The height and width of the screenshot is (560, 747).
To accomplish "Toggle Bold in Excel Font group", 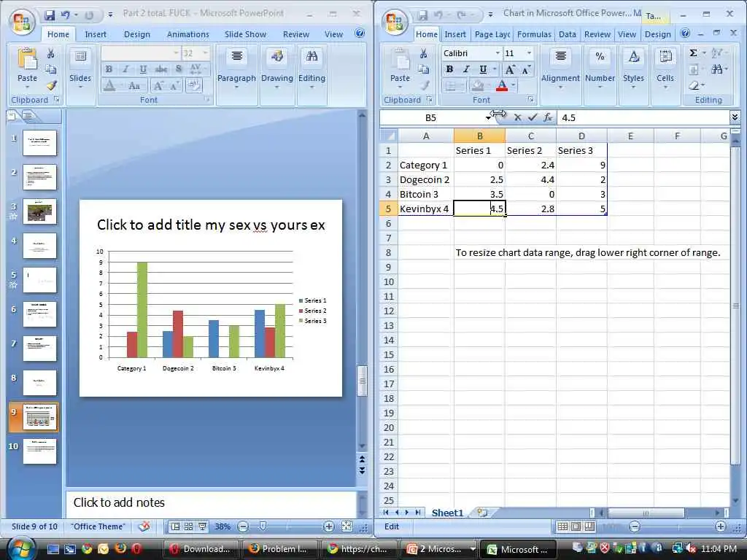I will 449,69.
